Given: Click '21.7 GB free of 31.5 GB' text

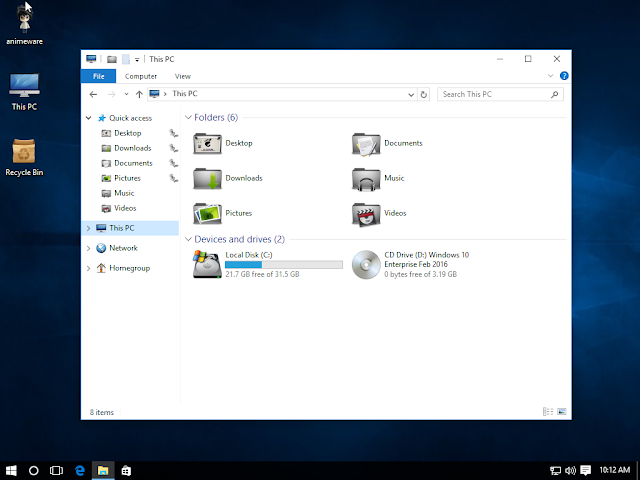Looking at the screenshot, I should 262,274.
